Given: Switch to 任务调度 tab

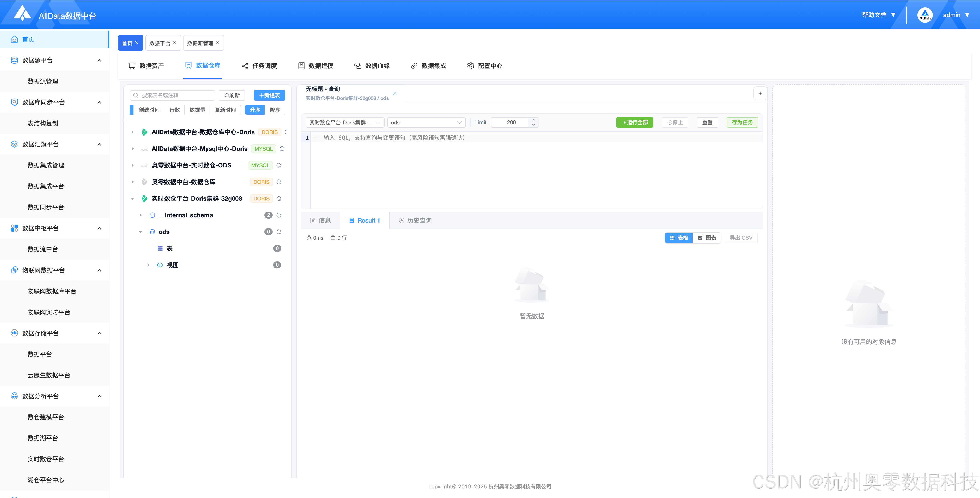Looking at the screenshot, I should click(x=259, y=66).
